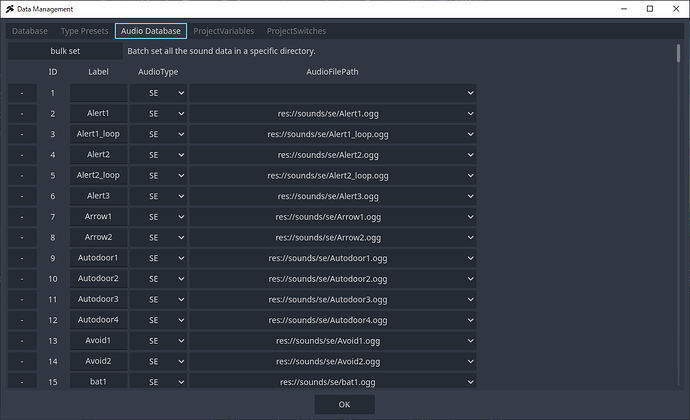Viewport: 690px width, 420px height.
Task: Click the bulk set button
Action: pos(64,51)
